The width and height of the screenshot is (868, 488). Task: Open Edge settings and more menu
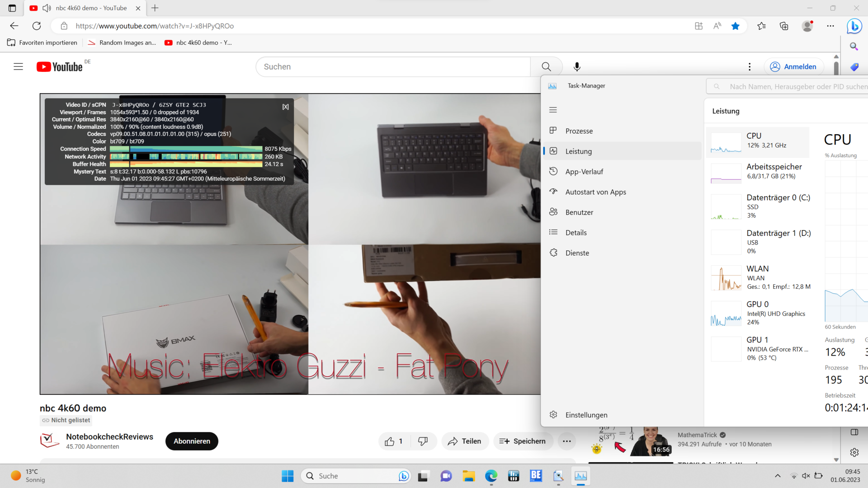(x=830, y=26)
